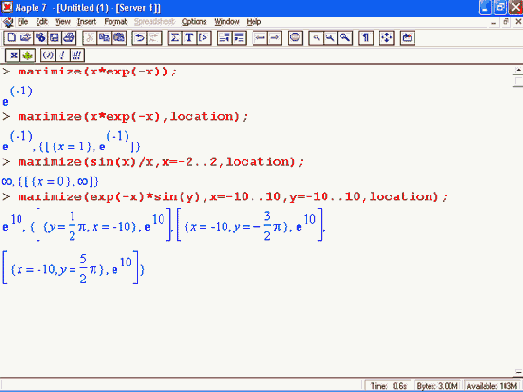Click the Stop computation icon

coord(295,38)
